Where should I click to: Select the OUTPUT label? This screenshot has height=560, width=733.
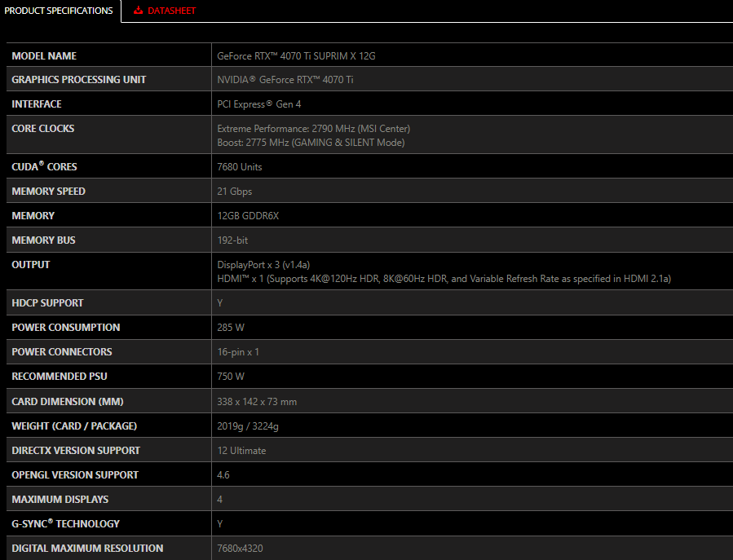click(x=31, y=265)
